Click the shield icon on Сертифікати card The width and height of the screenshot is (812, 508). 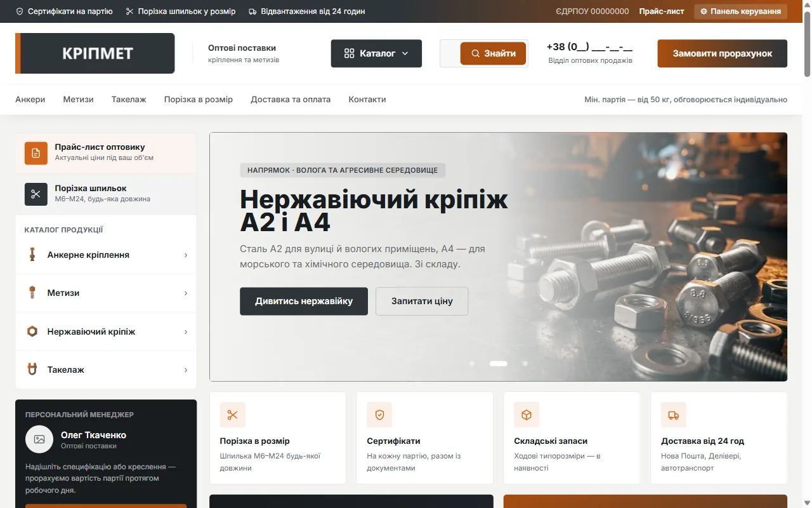(x=379, y=415)
